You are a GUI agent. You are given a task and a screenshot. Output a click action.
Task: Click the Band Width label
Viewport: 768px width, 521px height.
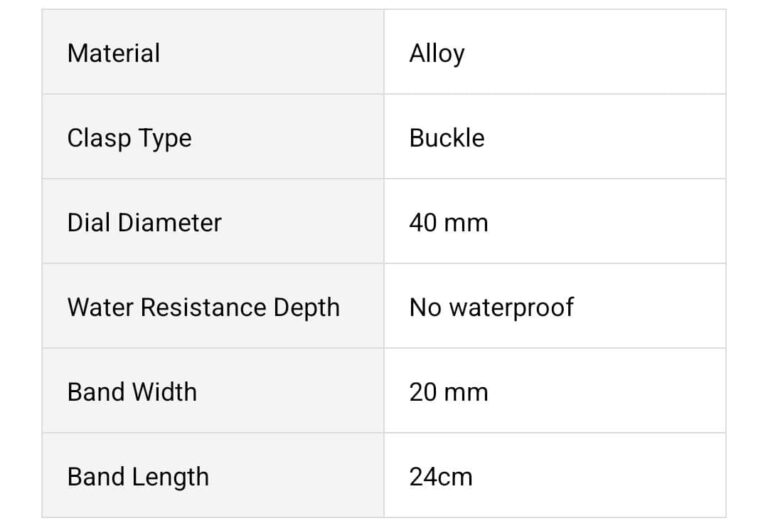pyautogui.click(x=132, y=392)
